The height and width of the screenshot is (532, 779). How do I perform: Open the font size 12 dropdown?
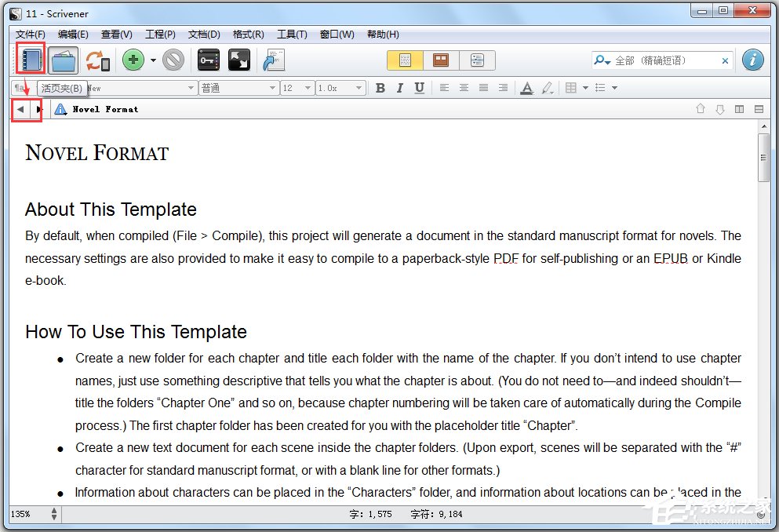click(297, 88)
